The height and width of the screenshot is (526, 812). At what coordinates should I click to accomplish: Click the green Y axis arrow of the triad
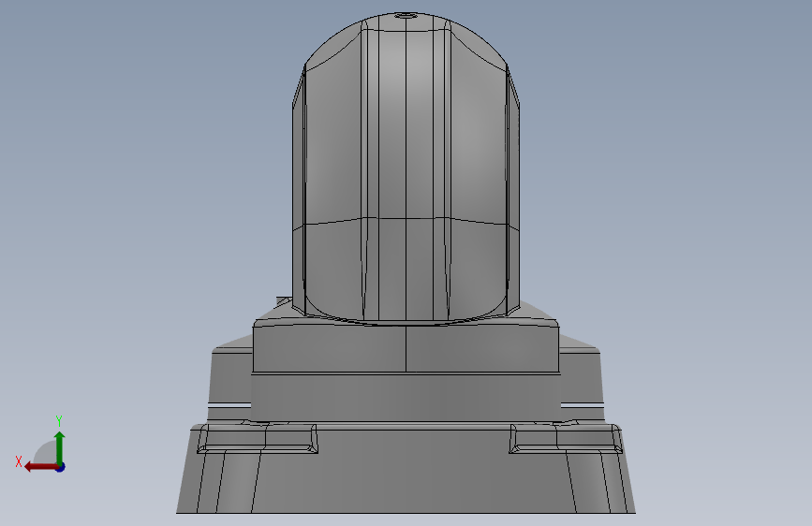pyautogui.click(x=60, y=447)
